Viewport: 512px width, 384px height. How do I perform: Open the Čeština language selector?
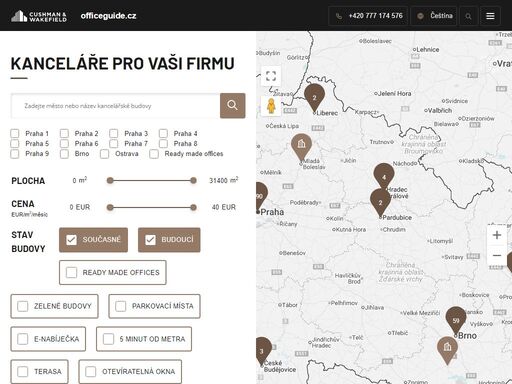tap(435, 16)
